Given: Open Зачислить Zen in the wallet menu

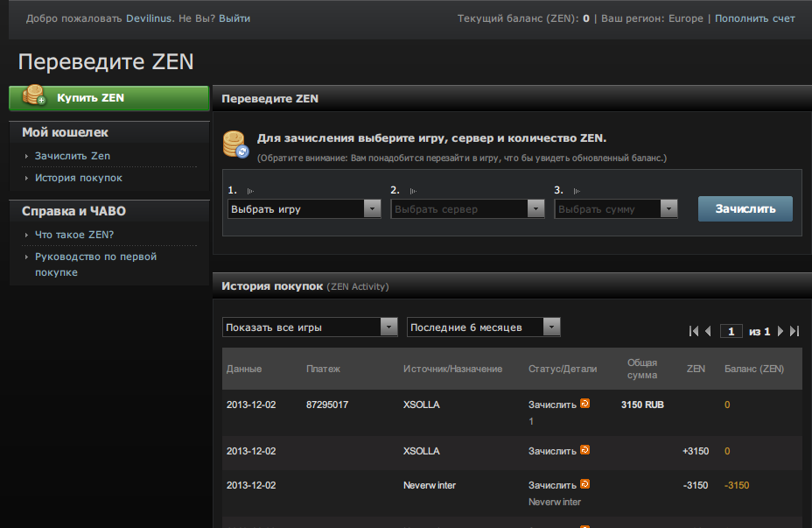Looking at the screenshot, I should [x=73, y=156].
